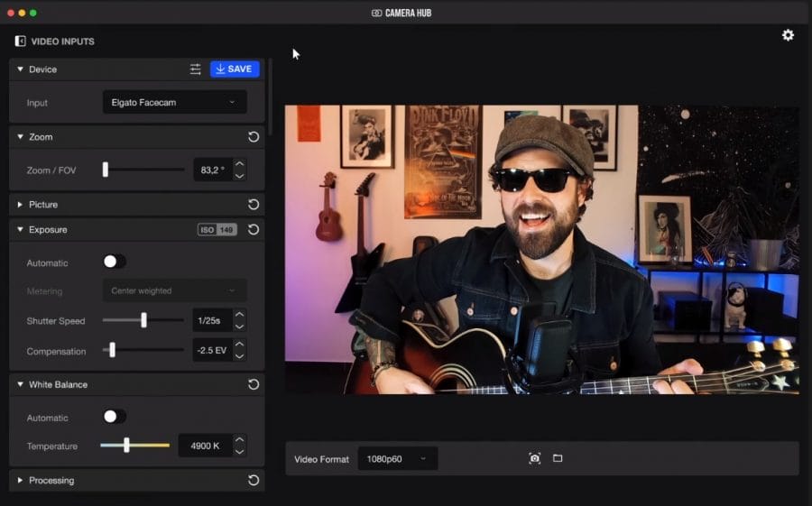Collapse the Exposure section
Image resolution: width=812 pixels, height=506 pixels.
tap(21, 230)
